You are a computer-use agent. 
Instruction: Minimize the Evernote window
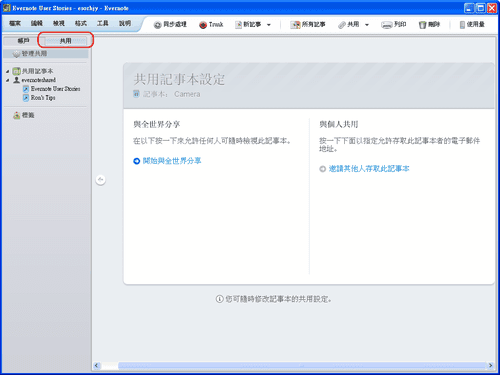[x=469, y=8]
